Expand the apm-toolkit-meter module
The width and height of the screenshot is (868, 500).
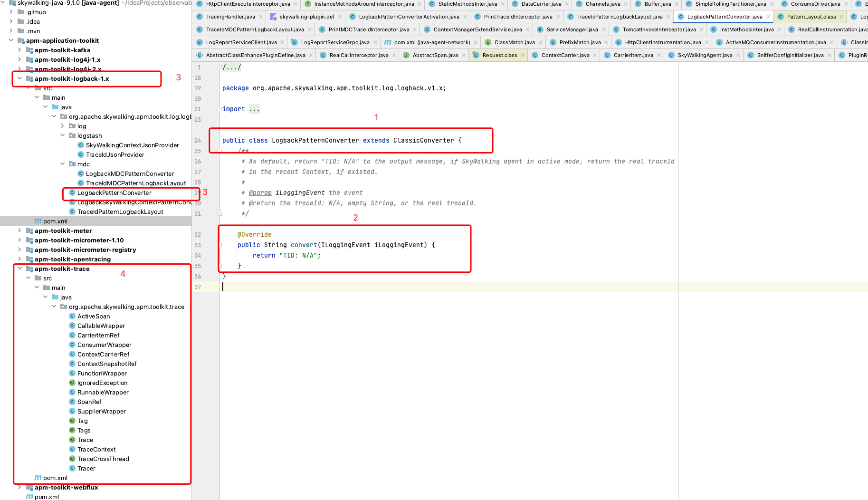pyautogui.click(x=19, y=231)
